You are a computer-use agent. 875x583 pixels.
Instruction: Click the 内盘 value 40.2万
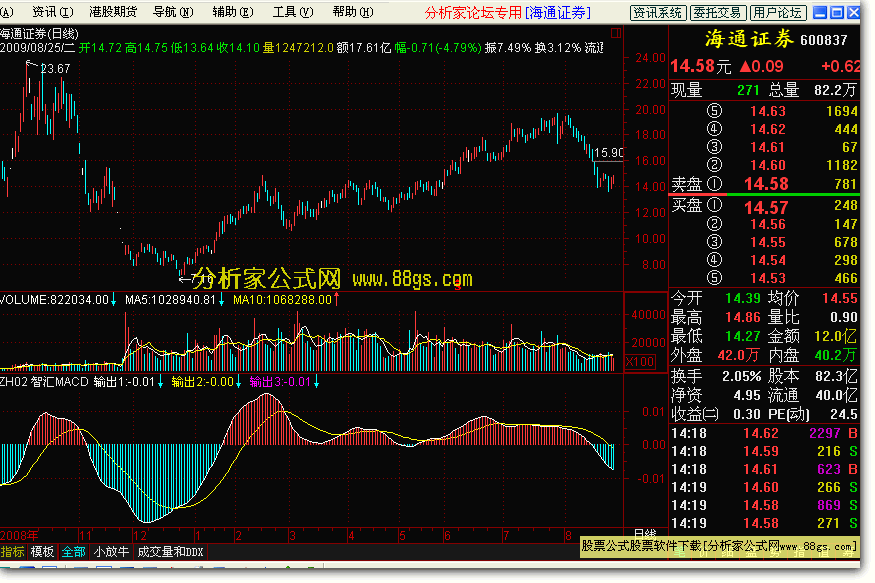pos(835,355)
